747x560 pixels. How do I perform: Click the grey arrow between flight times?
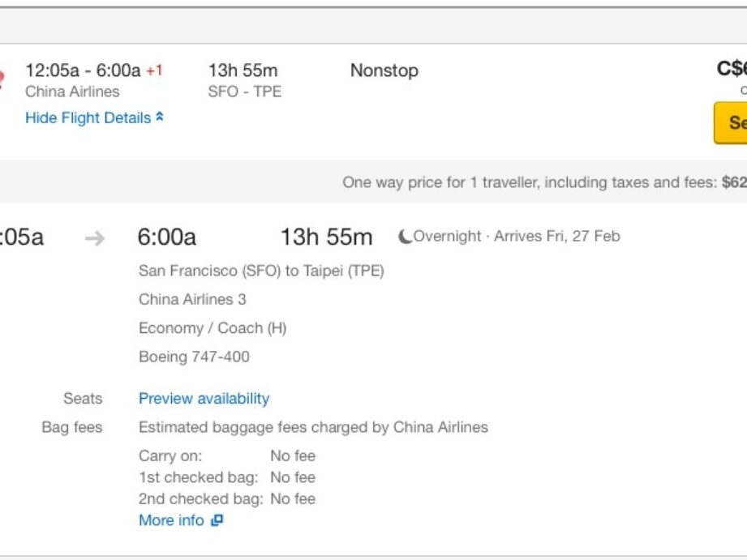pyautogui.click(x=95, y=238)
